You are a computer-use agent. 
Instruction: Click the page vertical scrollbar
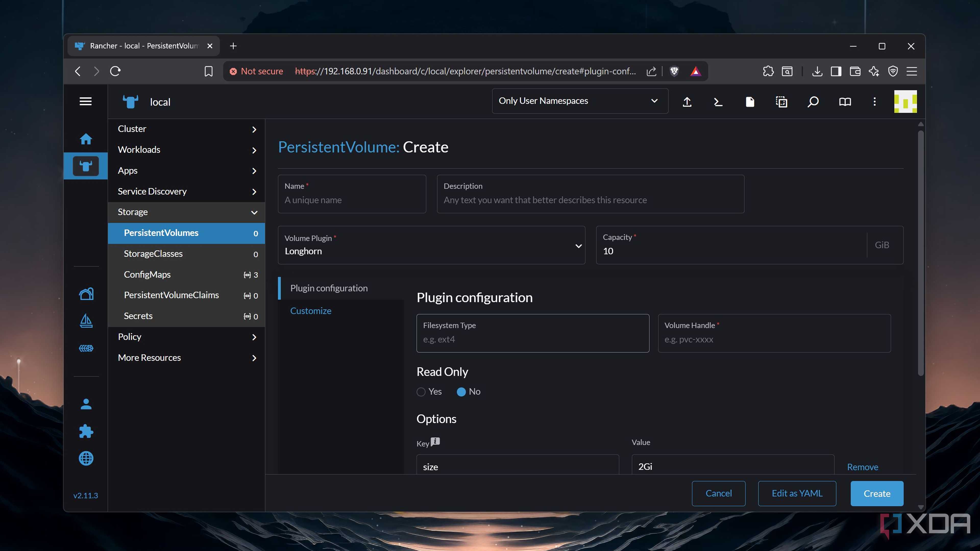[x=921, y=253]
